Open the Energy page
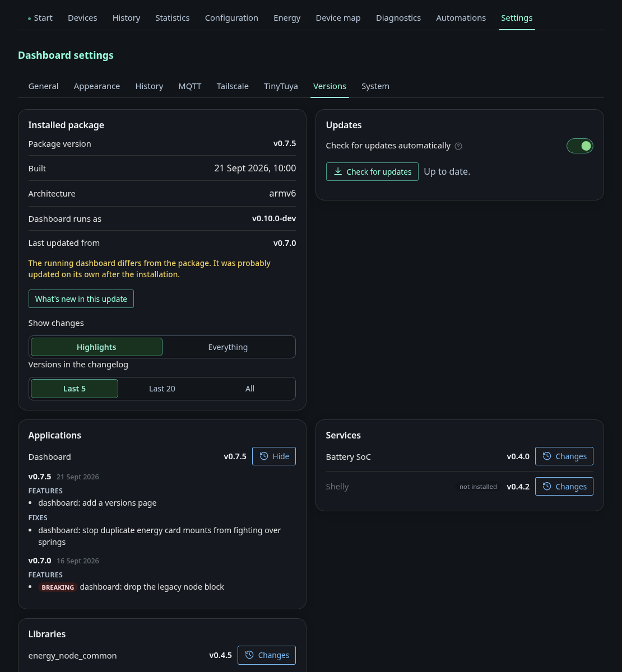Screen dimensions: 622x672 tap(287, 18)
